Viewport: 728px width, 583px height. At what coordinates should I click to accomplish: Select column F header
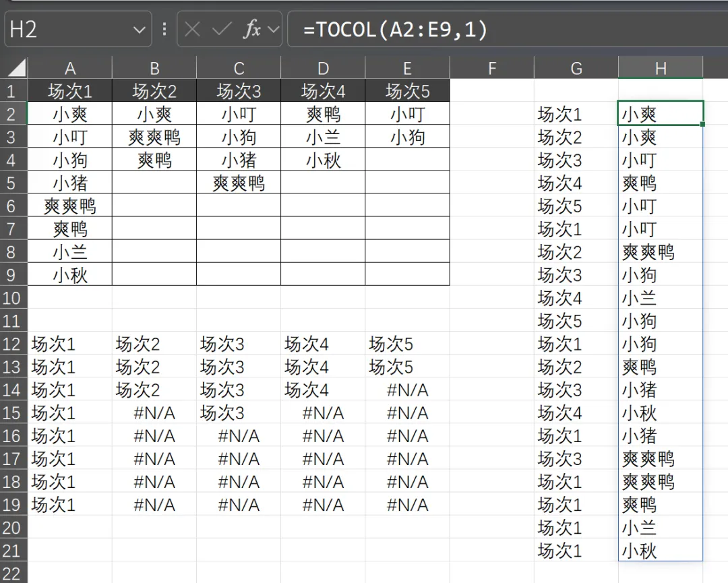[x=492, y=68]
